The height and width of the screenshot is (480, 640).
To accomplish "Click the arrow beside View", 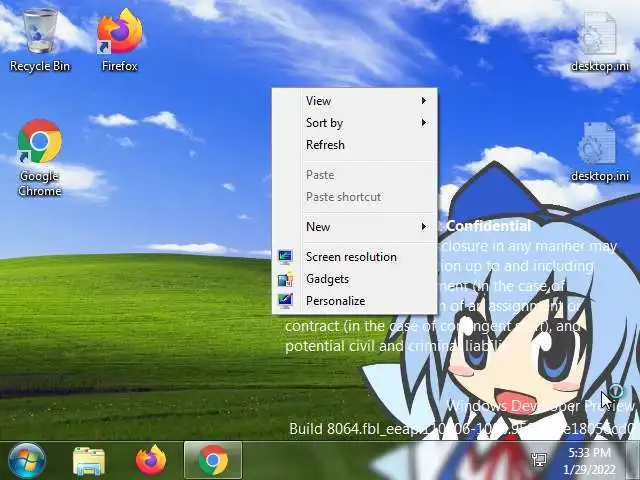I will coord(424,100).
